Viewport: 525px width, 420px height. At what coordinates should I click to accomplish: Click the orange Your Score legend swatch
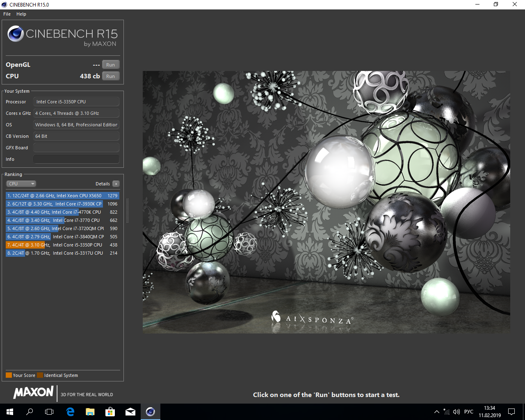pos(9,375)
